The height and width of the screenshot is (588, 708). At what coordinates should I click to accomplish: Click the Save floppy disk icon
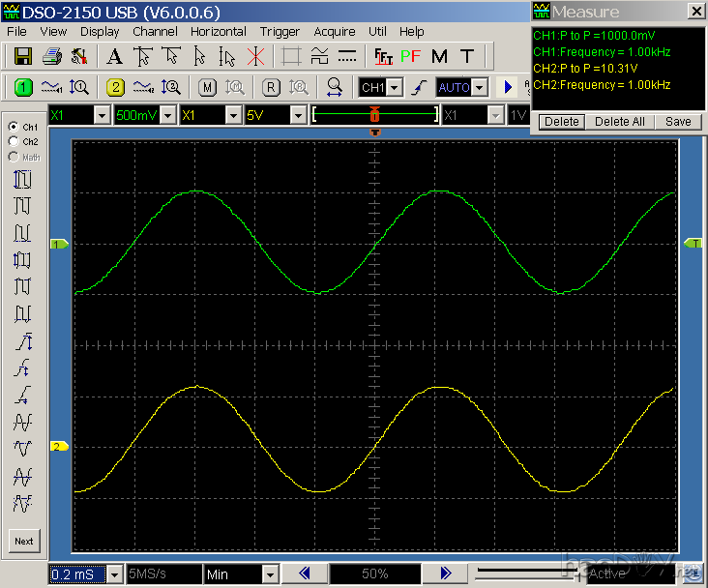(23, 56)
